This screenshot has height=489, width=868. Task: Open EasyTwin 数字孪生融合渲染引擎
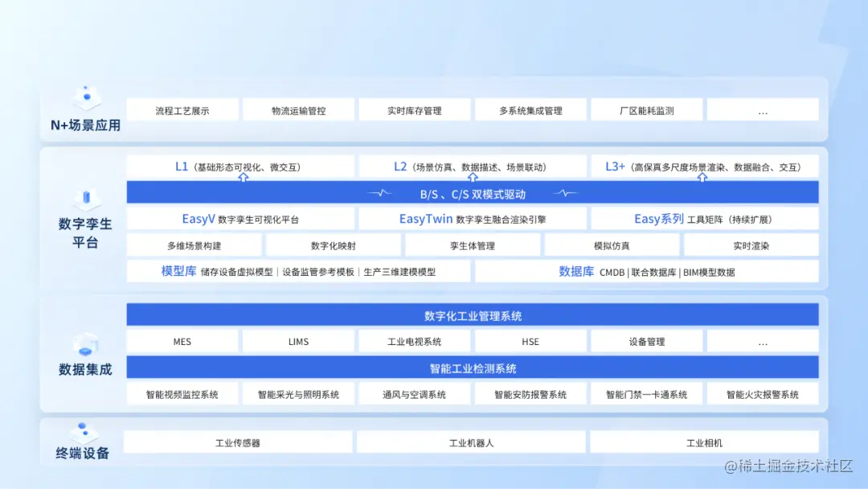pyautogui.click(x=473, y=219)
